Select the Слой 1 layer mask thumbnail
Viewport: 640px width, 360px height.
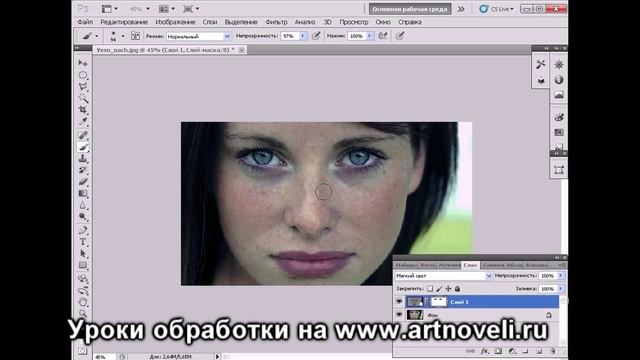coord(439,302)
